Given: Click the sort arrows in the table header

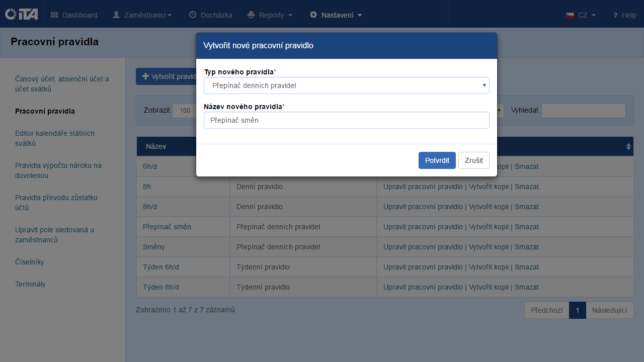Looking at the screenshot, I should 628,146.
